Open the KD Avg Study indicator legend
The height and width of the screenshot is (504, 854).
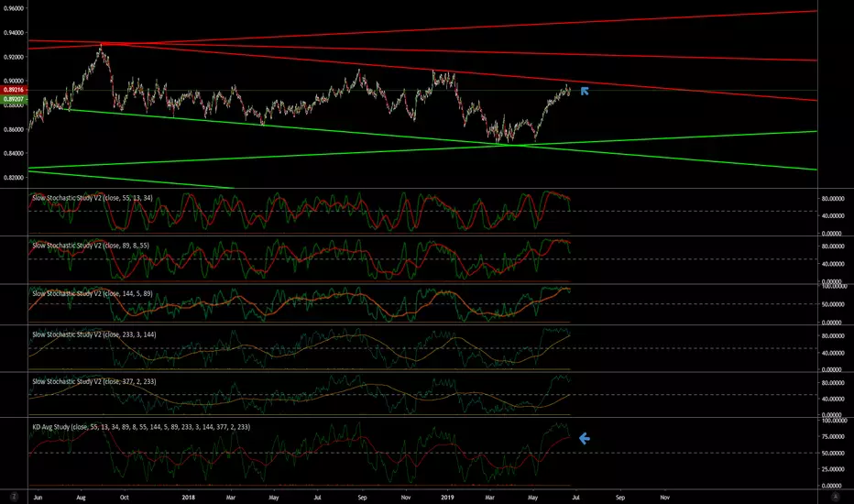pos(141,427)
